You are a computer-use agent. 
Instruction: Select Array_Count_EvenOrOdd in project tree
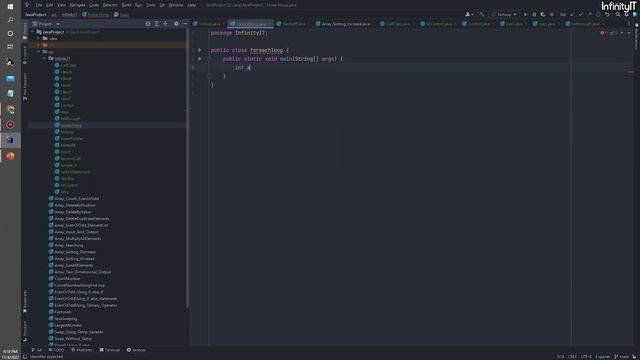[76, 198]
